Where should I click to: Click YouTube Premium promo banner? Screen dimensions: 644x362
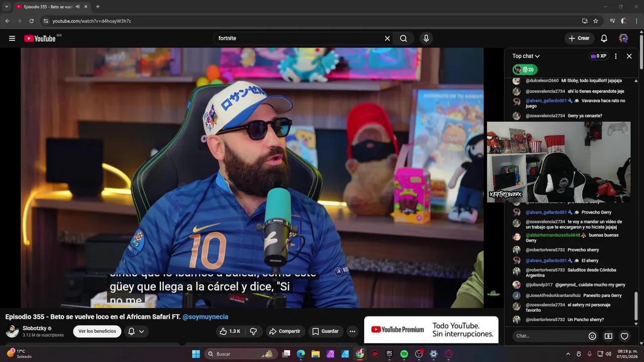[431, 330]
